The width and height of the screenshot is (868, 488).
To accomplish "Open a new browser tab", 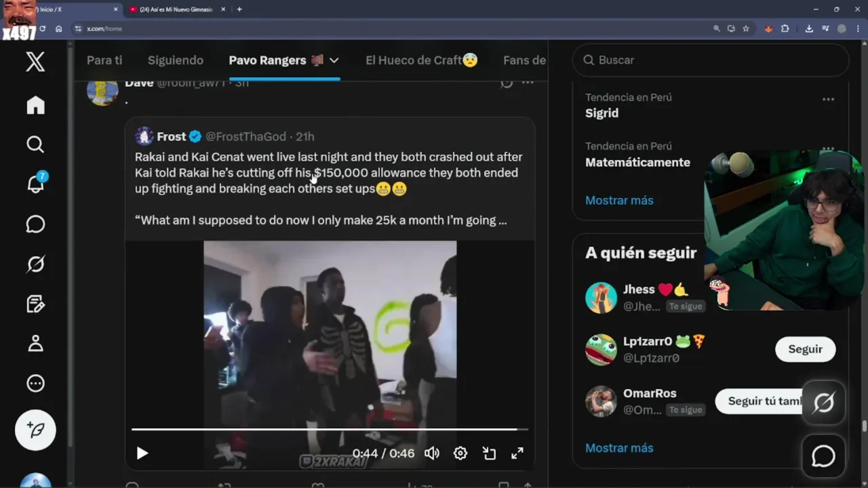I will (239, 9).
